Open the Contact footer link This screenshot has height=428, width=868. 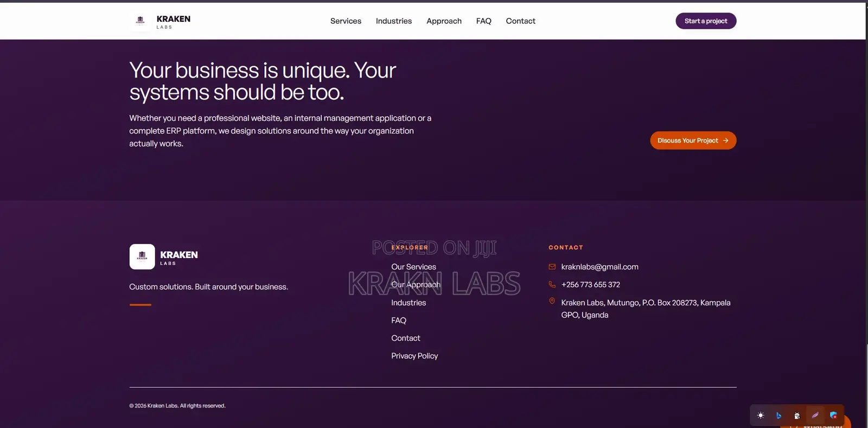click(406, 338)
